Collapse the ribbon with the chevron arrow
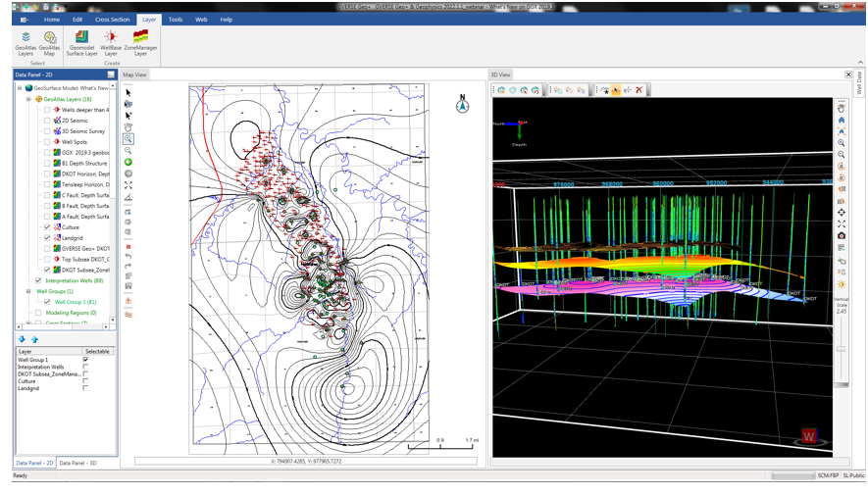 click(x=860, y=62)
